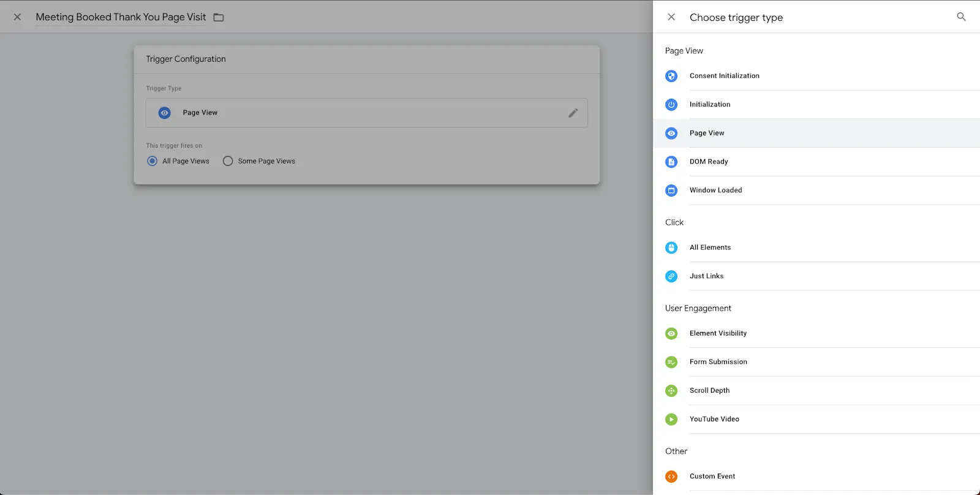The width and height of the screenshot is (980, 495).
Task: Select All Page Views radio button
Action: tap(153, 161)
